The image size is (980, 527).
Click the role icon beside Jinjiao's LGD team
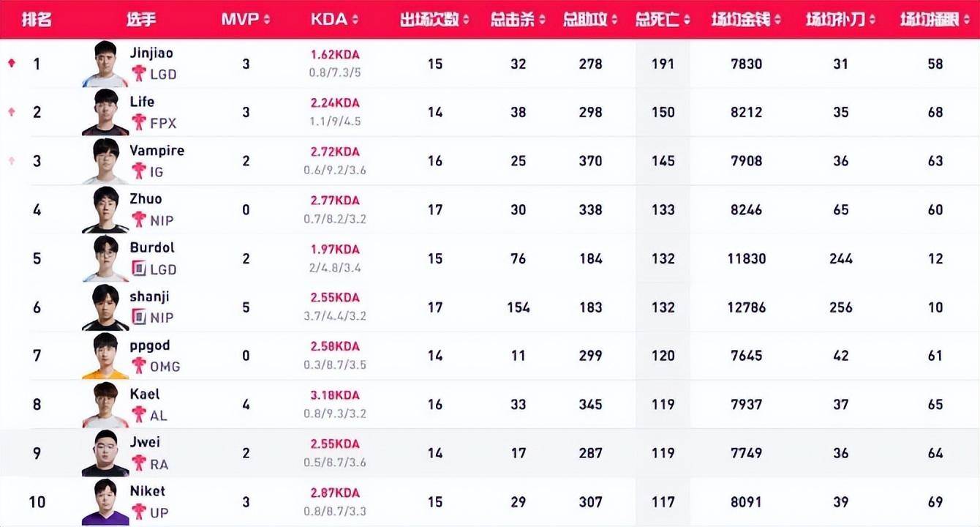click(138, 74)
